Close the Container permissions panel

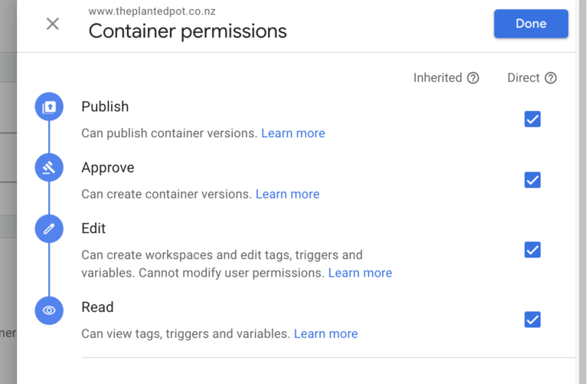[x=53, y=24]
